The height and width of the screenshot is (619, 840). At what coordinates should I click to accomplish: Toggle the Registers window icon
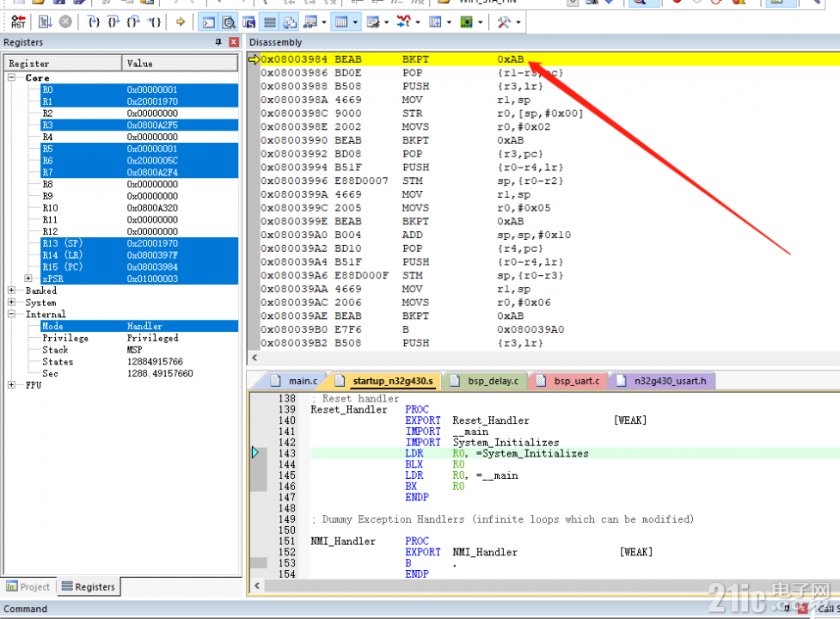click(270, 22)
